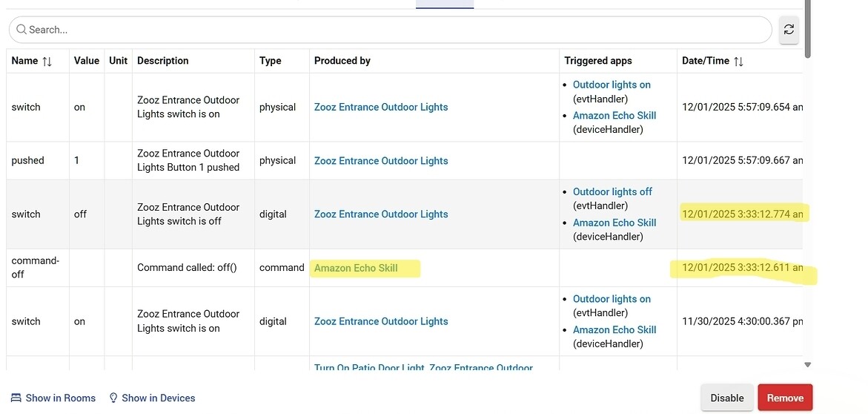Click the refresh icon beside search

point(789,30)
